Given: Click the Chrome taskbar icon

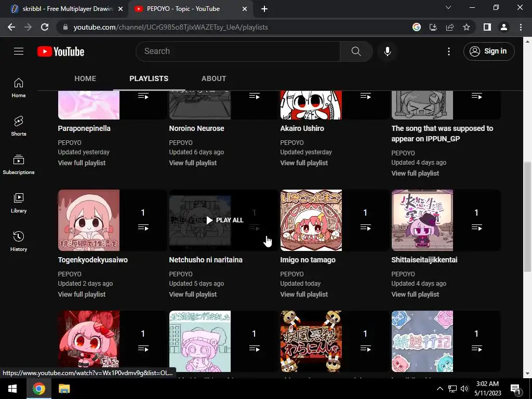Looking at the screenshot, I should [x=39, y=389].
